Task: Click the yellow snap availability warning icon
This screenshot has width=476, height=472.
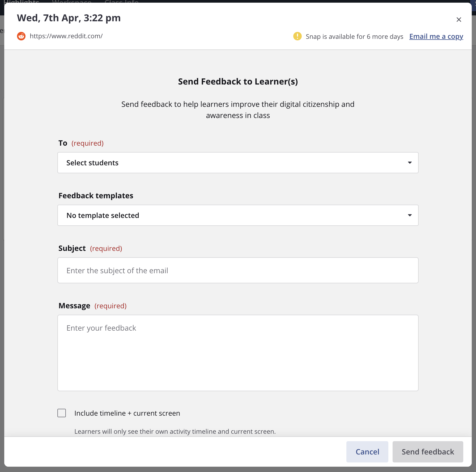Action: coord(297,36)
